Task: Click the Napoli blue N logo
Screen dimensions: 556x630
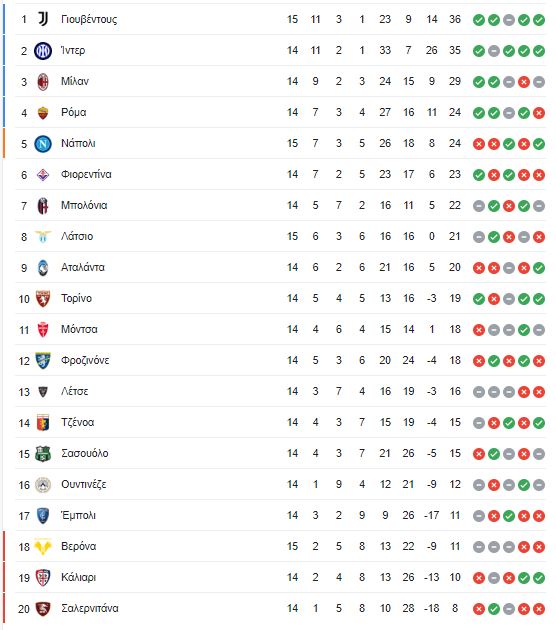Action: click(43, 143)
